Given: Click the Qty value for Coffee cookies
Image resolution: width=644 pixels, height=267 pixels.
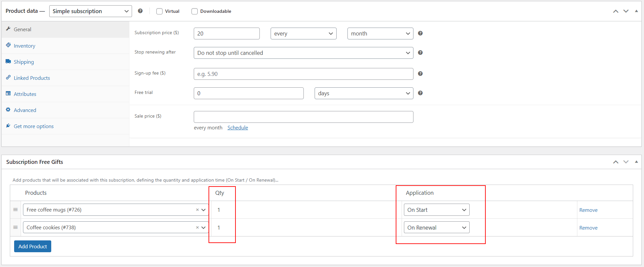Looking at the screenshot, I should pos(219,228).
